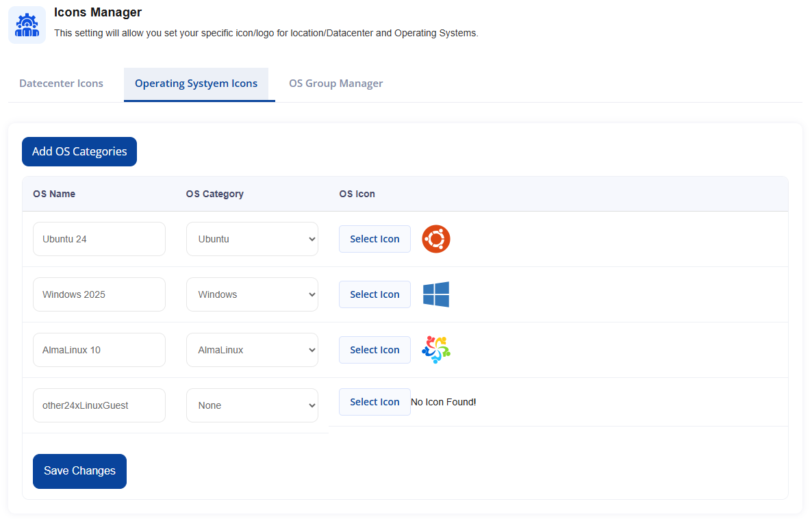Select Icon for the Windows 2025 row
Viewport: 812px width, 519px height.
click(375, 294)
